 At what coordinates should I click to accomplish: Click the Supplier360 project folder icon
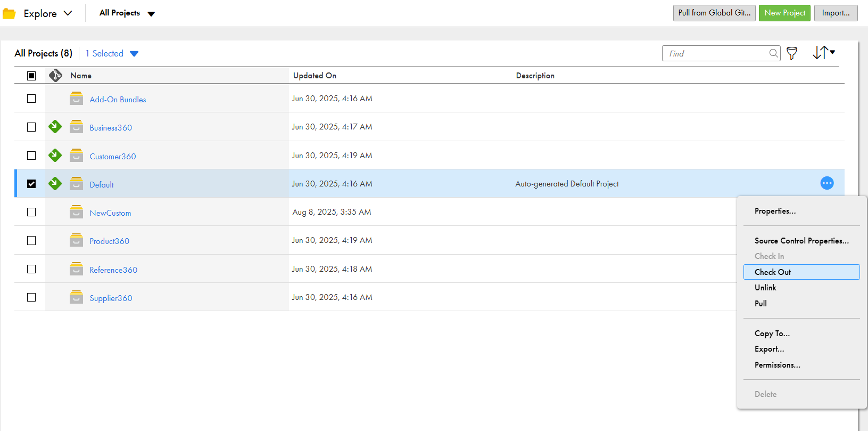pyautogui.click(x=77, y=297)
